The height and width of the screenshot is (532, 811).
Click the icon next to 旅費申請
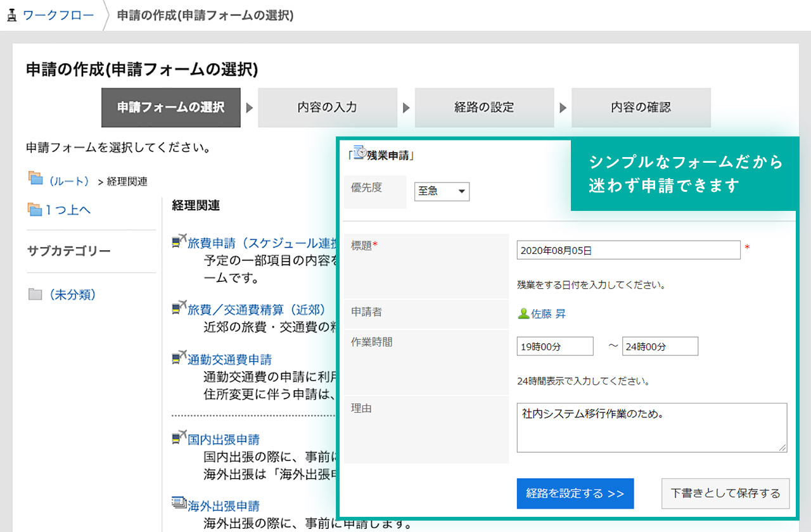pos(179,241)
